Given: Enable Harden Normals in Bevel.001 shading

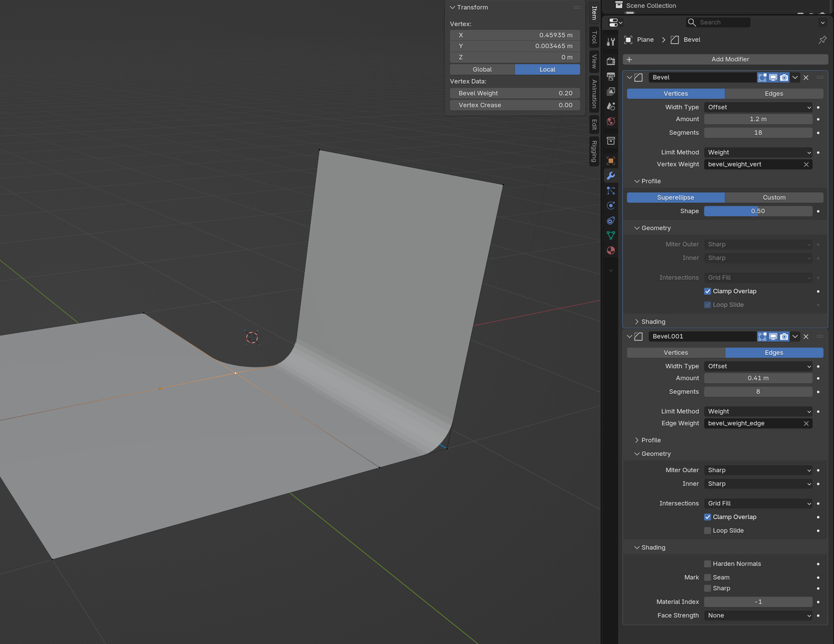Looking at the screenshot, I should (x=707, y=564).
